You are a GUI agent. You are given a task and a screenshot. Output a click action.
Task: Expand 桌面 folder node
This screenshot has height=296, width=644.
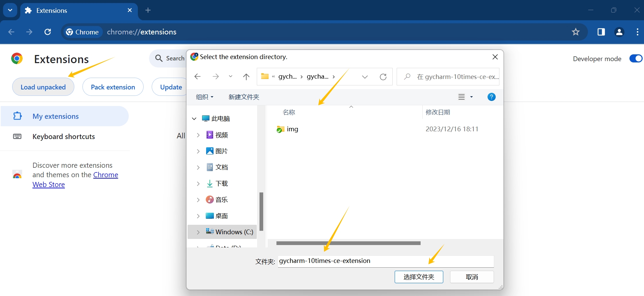198,216
